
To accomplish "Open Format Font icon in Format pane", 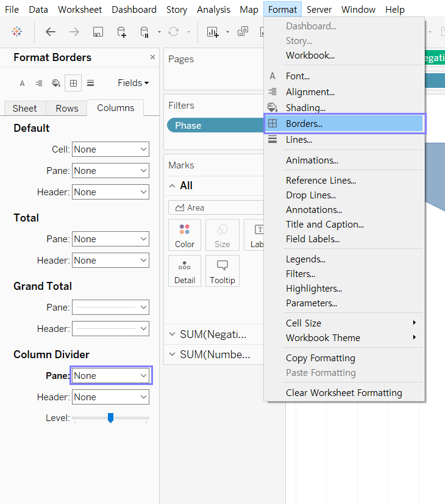I will pos(22,84).
